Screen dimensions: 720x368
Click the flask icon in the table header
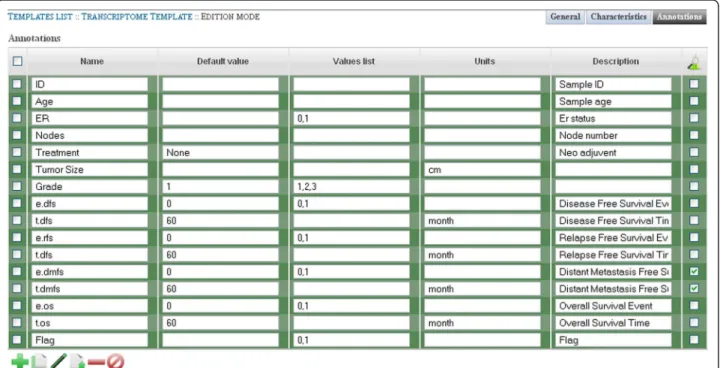point(694,62)
